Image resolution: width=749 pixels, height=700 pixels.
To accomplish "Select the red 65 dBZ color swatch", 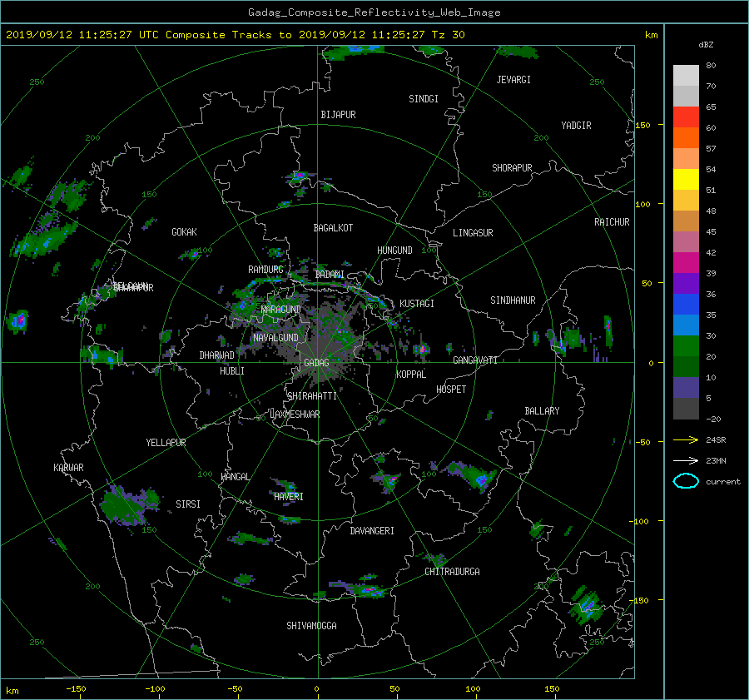I will click(x=686, y=117).
